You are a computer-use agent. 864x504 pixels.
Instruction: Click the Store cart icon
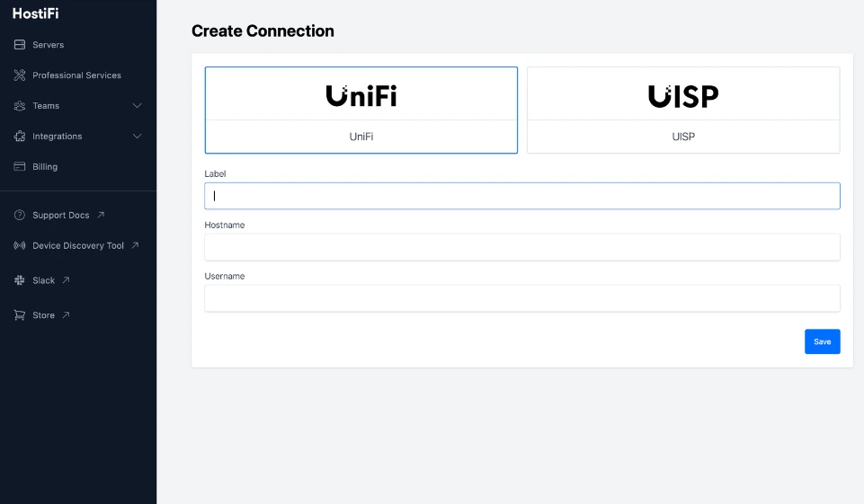click(20, 315)
